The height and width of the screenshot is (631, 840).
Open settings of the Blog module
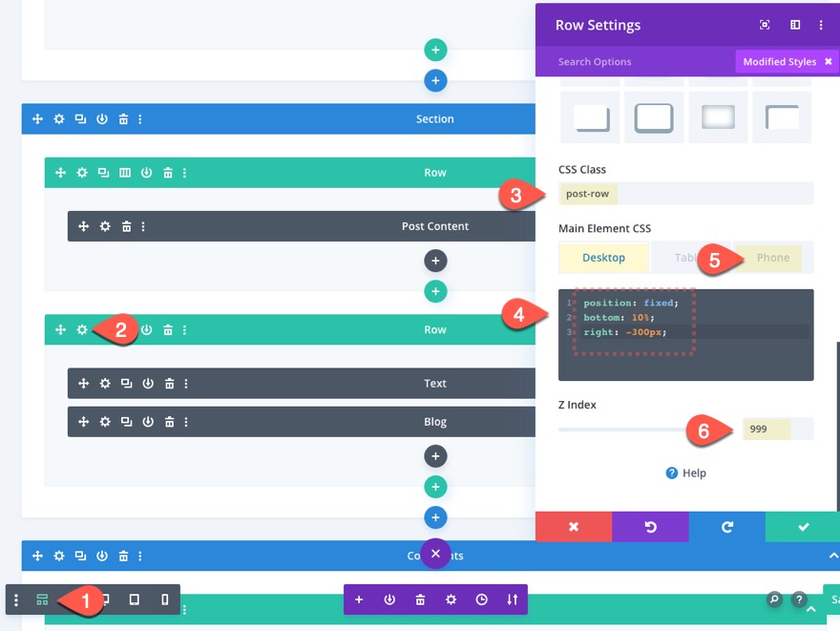click(x=105, y=422)
